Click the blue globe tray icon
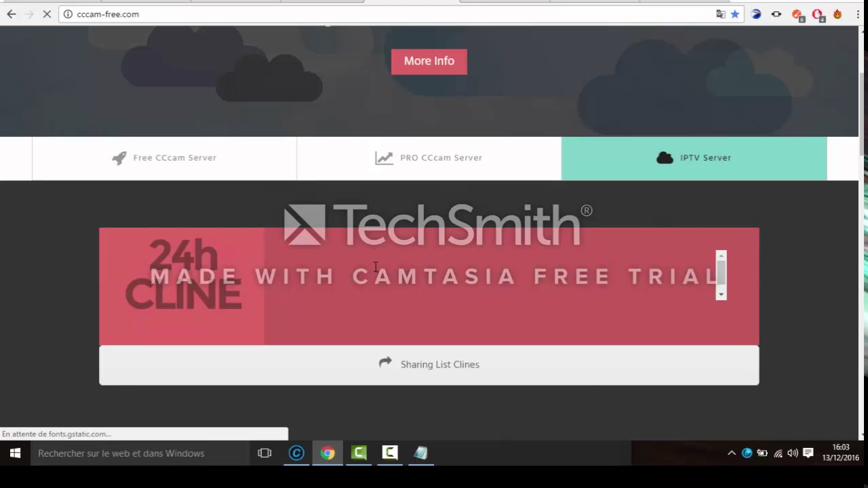 point(747,453)
